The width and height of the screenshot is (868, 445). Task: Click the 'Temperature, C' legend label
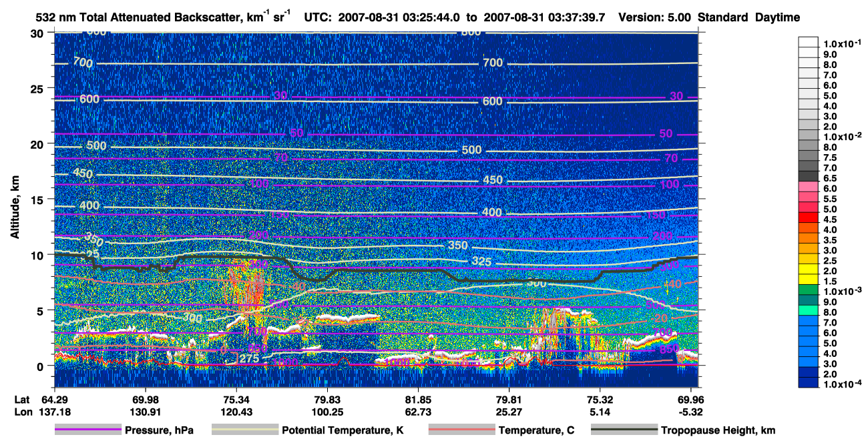click(536, 431)
